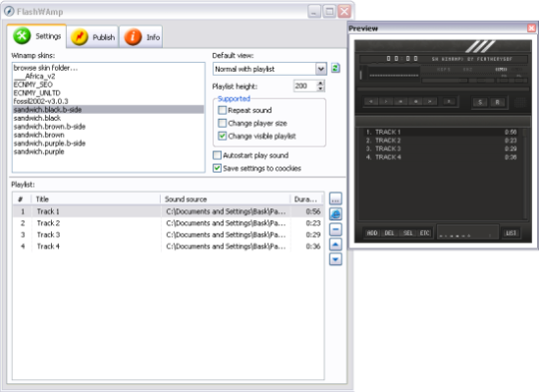
Task: Minimize the FlashWAmp window
Action: click(x=313, y=11)
